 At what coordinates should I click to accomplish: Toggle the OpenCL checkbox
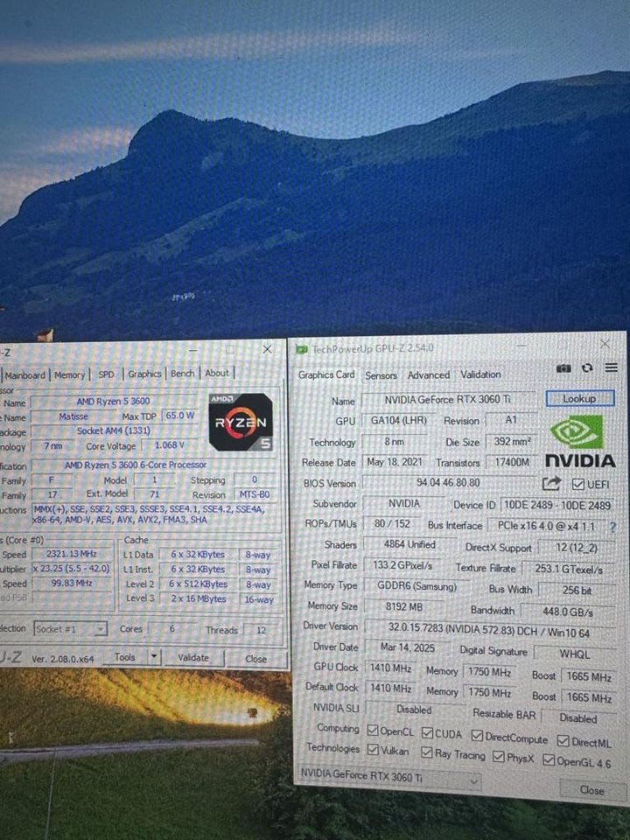373,730
